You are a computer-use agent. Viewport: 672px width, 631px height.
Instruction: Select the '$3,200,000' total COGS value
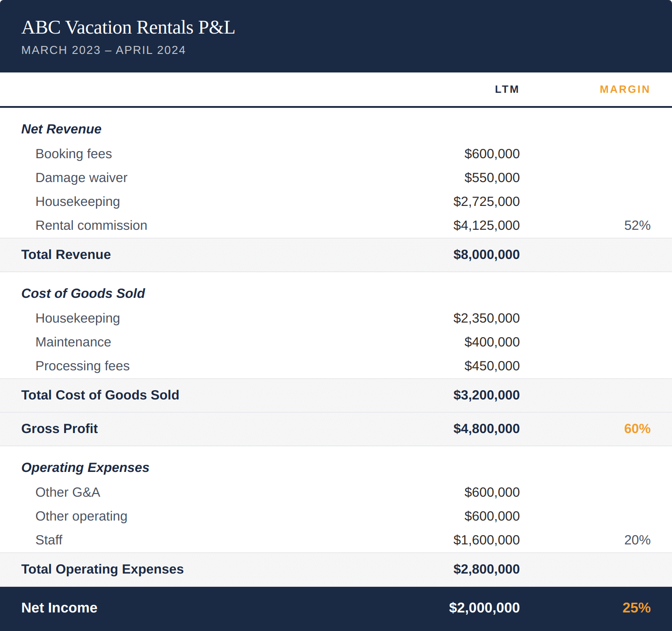tap(486, 395)
